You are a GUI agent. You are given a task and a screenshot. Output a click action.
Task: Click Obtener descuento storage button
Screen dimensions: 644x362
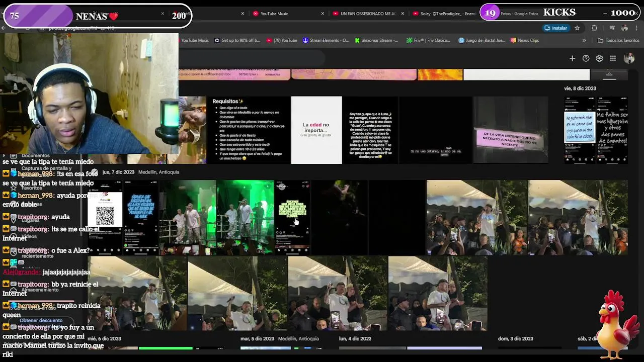click(x=41, y=320)
